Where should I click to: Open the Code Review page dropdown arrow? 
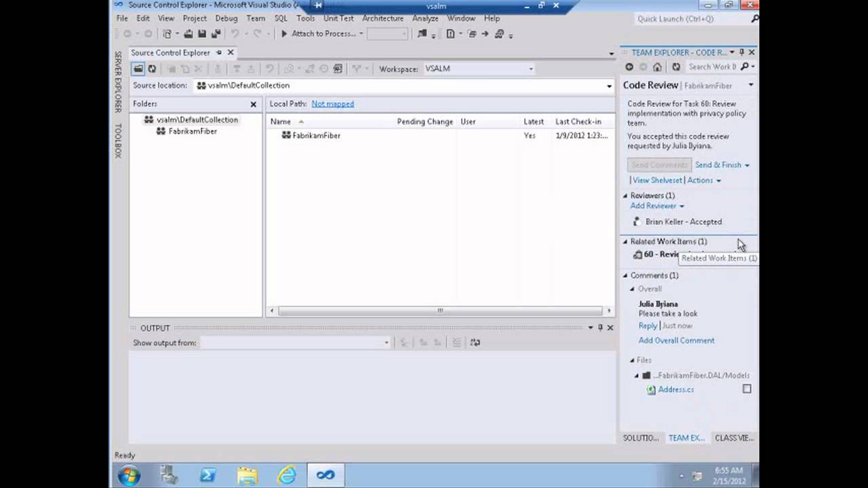(751, 85)
